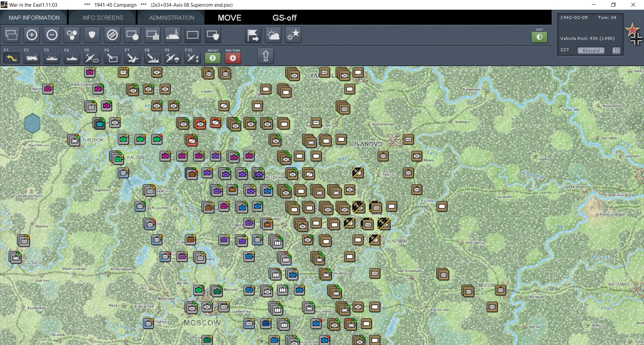Select the unit stack beside TURZHOK
644x345 pixels.
74,140
